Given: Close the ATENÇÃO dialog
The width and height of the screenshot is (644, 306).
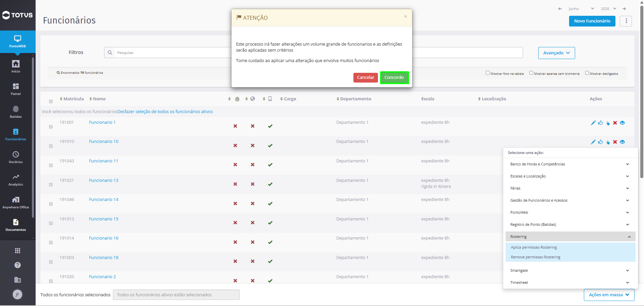Looking at the screenshot, I should coord(405,16).
